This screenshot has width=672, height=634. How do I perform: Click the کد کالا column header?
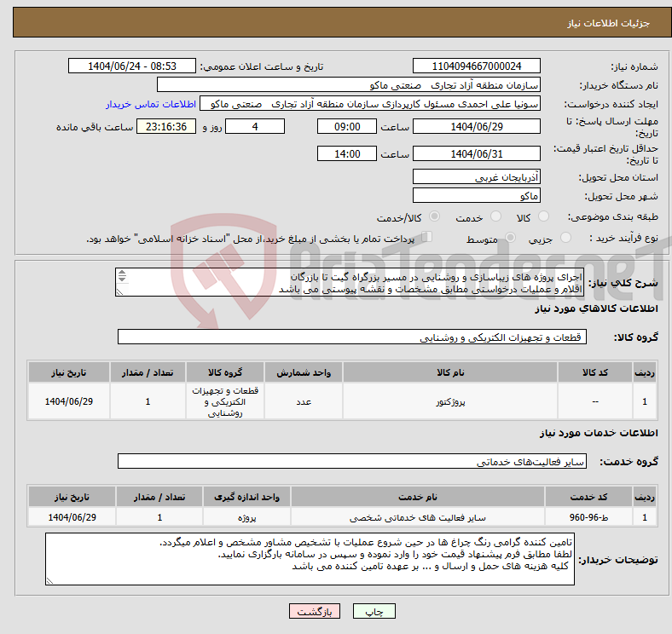[x=595, y=372]
